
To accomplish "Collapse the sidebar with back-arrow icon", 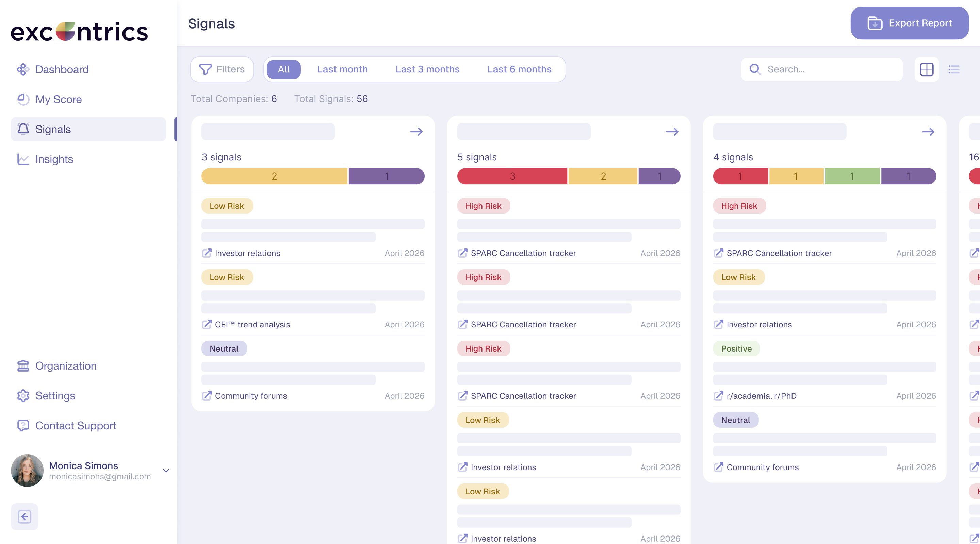I will [x=24, y=516].
